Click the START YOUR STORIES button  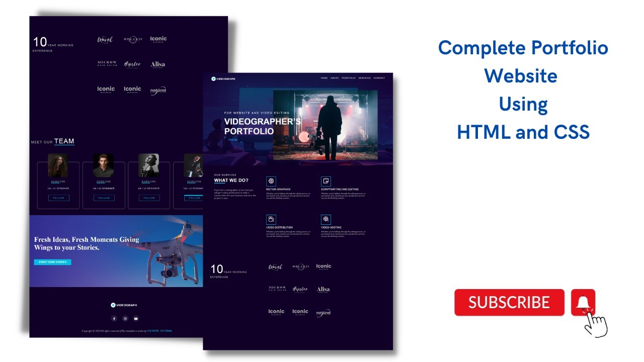click(x=53, y=262)
